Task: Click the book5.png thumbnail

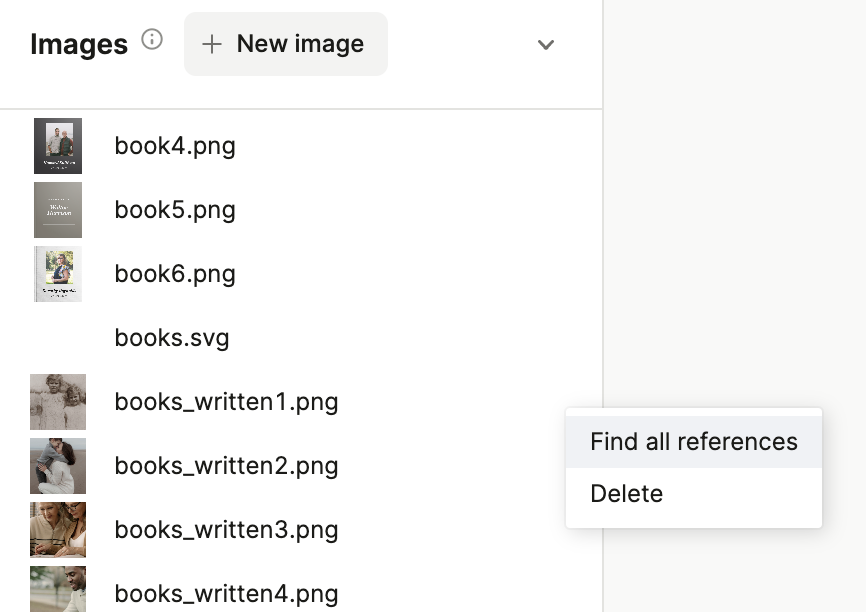Action: coord(58,210)
